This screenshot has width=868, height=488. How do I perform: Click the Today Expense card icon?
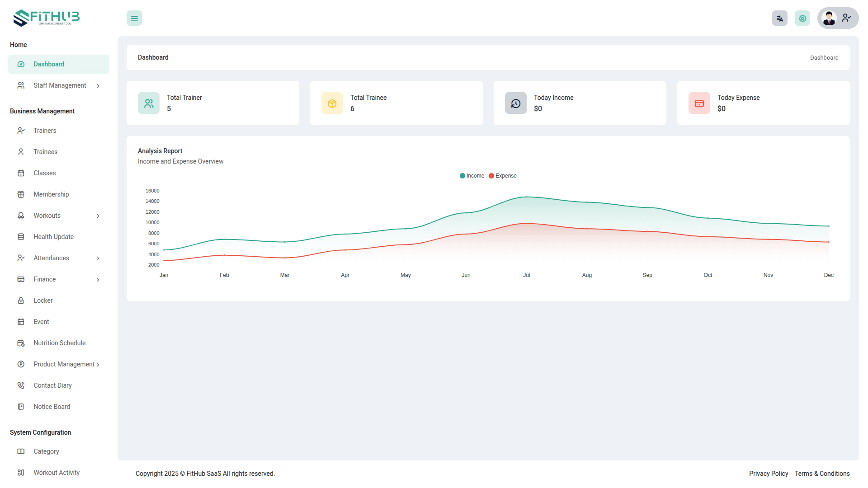click(x=699, y=103)
